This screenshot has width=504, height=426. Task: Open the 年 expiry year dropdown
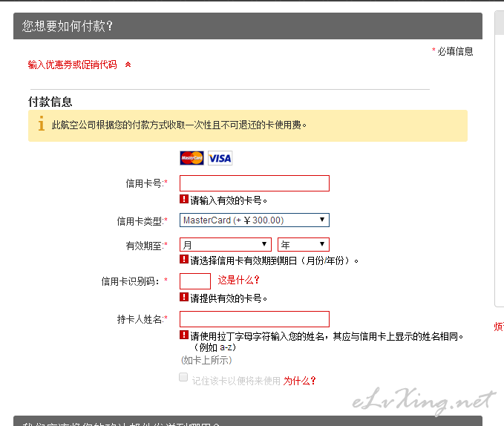click(x=303, y=244)
